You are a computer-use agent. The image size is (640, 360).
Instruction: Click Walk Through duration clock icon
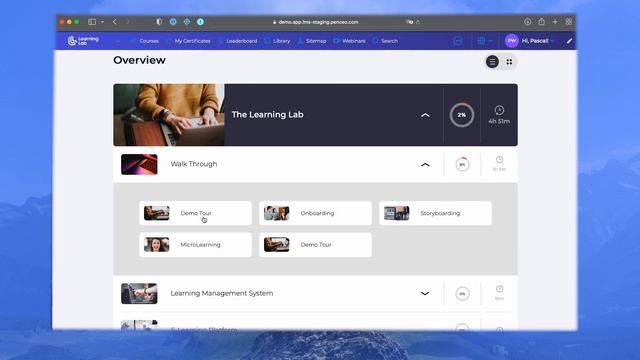point(499,160)
